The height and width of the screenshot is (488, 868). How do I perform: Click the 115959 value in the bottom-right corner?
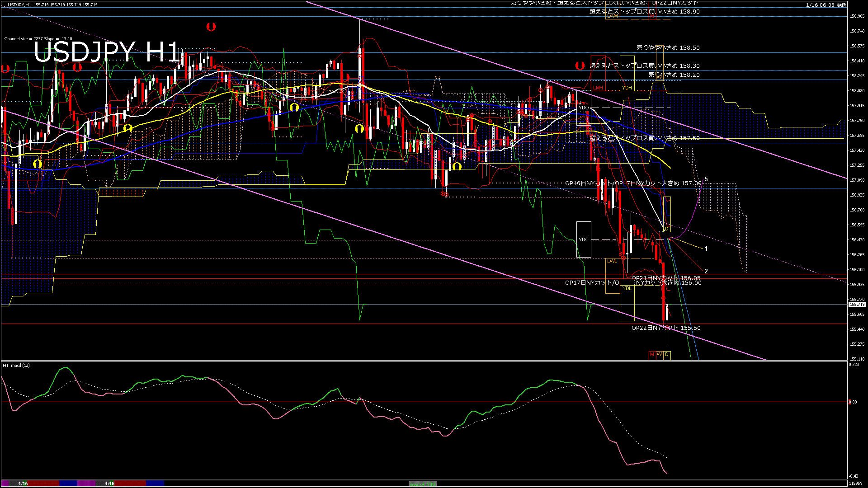[x=856, y=483]
